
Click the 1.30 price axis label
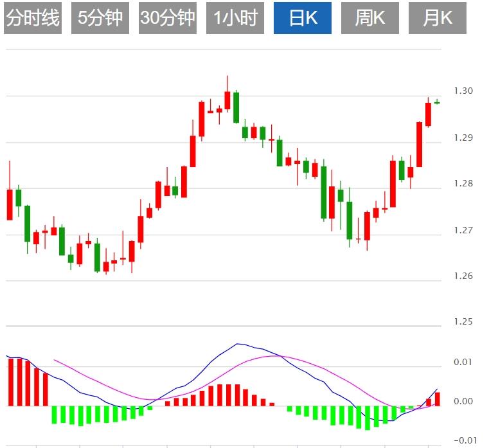pyautogui.click(x=463, y=91)
